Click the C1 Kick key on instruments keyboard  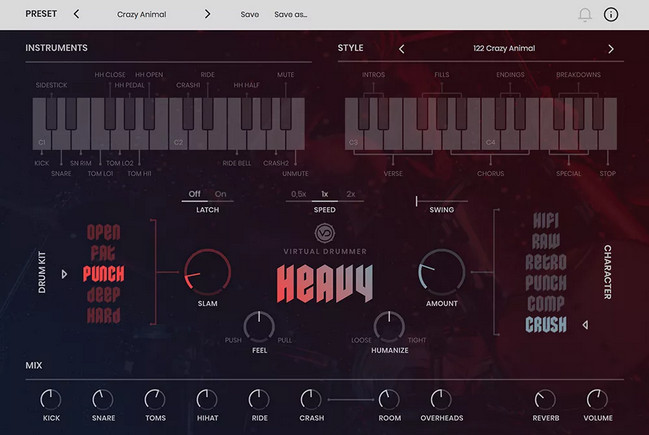tap(42, 141)
